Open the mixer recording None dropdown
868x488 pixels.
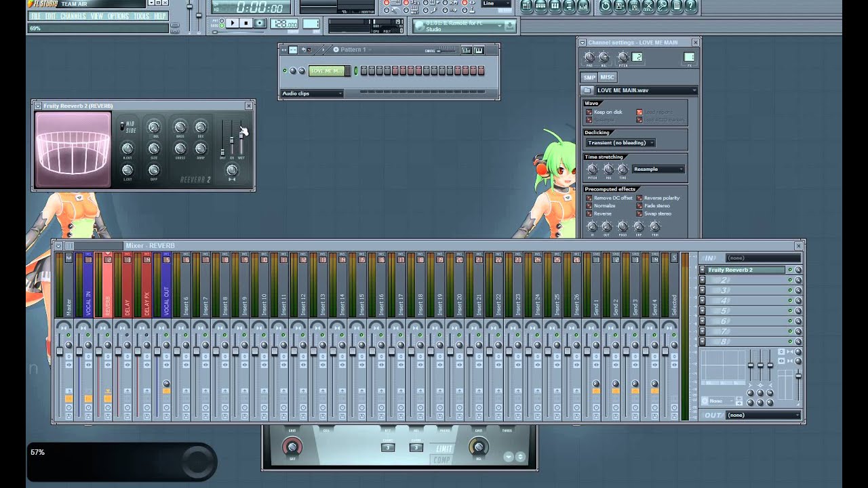[720, 401]
